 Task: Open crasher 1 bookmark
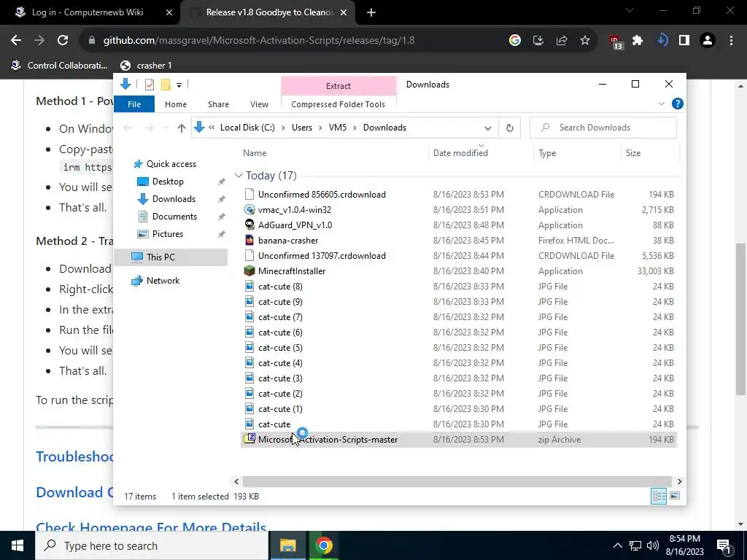[146, 66]
